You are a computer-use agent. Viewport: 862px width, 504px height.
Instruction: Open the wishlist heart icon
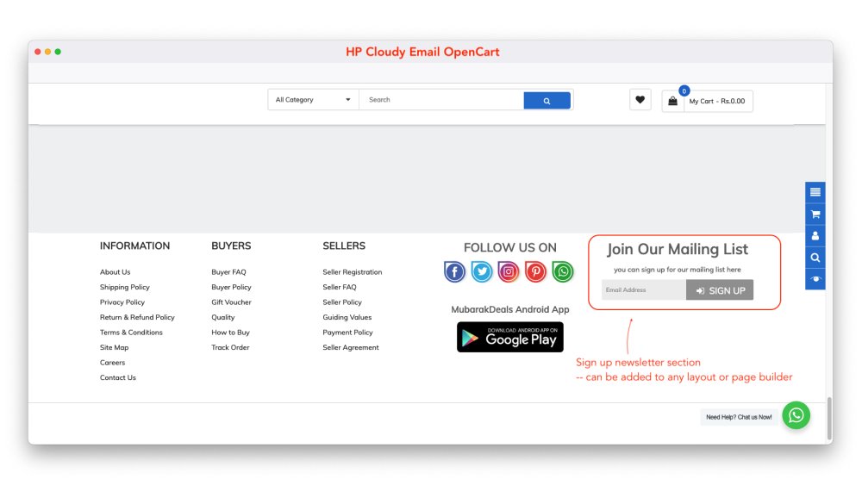(640, 100)
